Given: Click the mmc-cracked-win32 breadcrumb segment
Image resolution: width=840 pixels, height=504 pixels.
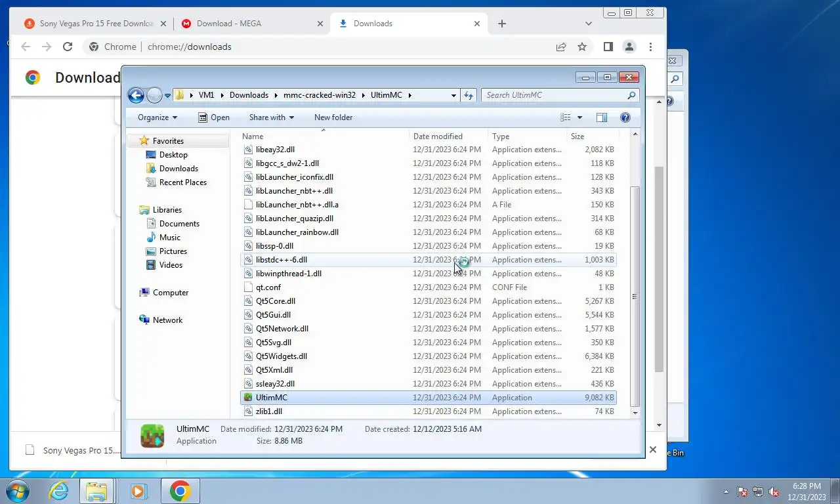Looking at the screenshot, I should 320,95.
